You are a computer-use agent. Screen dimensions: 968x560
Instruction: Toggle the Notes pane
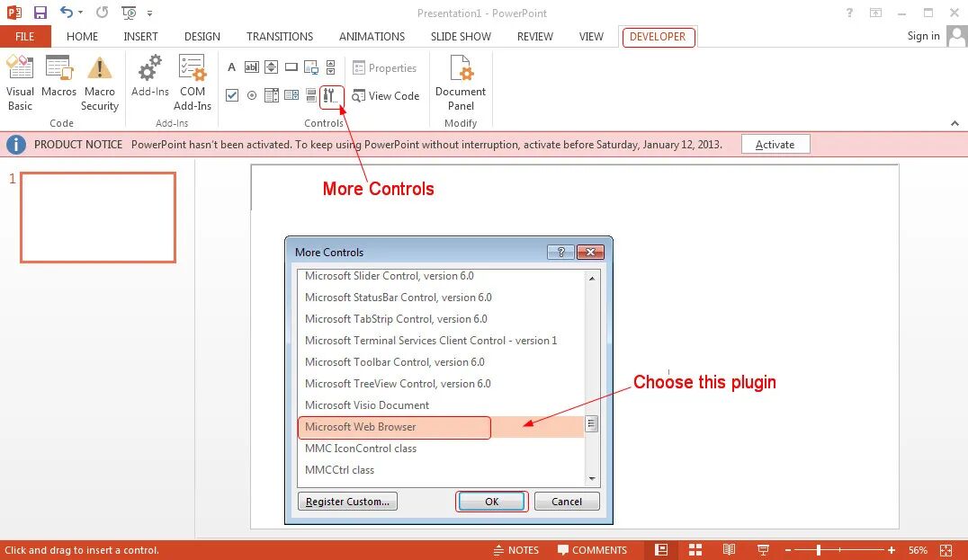pos(516,550)
